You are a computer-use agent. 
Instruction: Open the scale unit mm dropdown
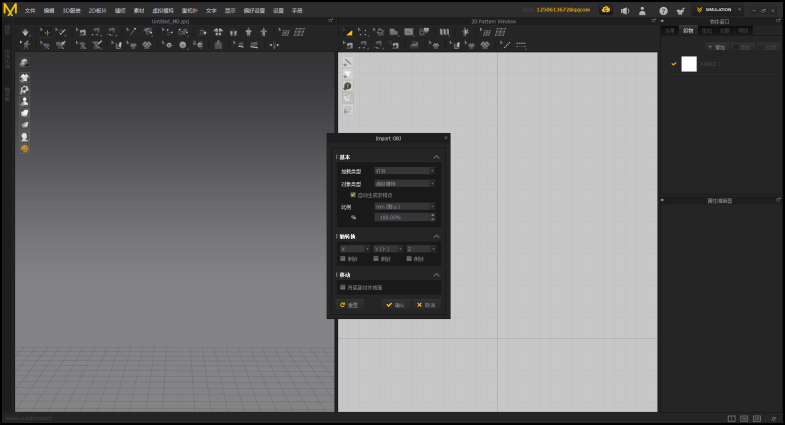pos(404,206)
